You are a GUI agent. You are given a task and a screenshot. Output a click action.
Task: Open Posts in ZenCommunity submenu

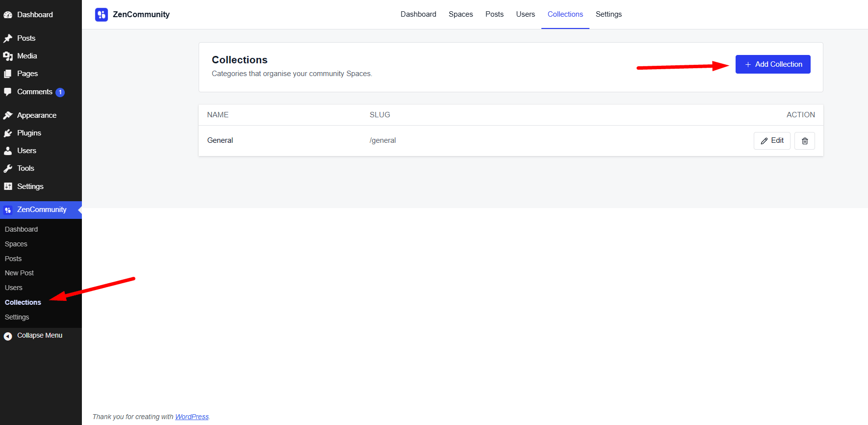tap(13, 259)
